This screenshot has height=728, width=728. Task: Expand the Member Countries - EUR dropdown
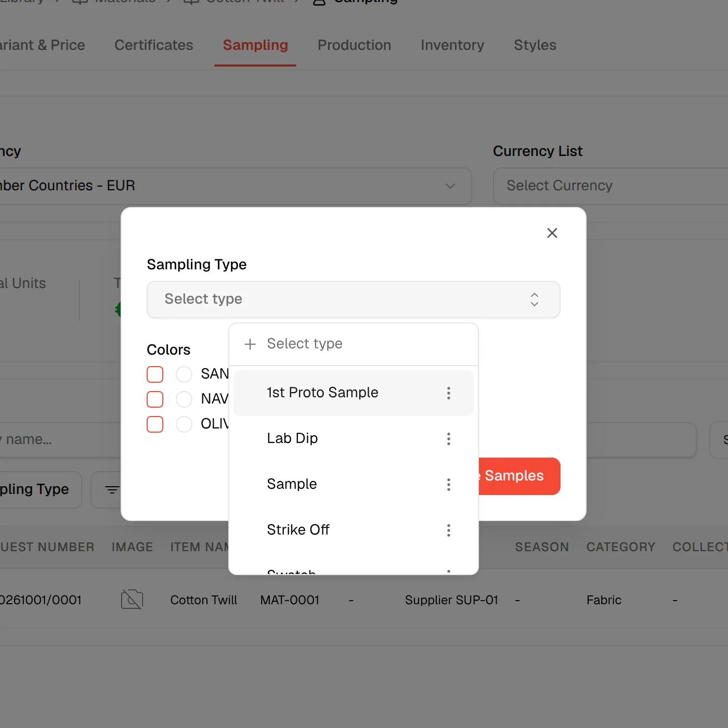point(236,186)
